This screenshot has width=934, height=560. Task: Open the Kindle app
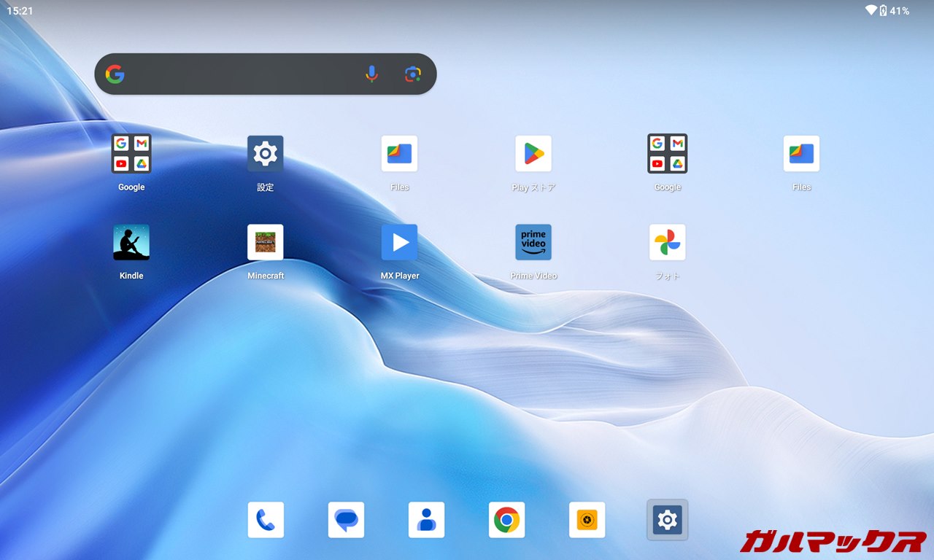(x=131, y=243)
